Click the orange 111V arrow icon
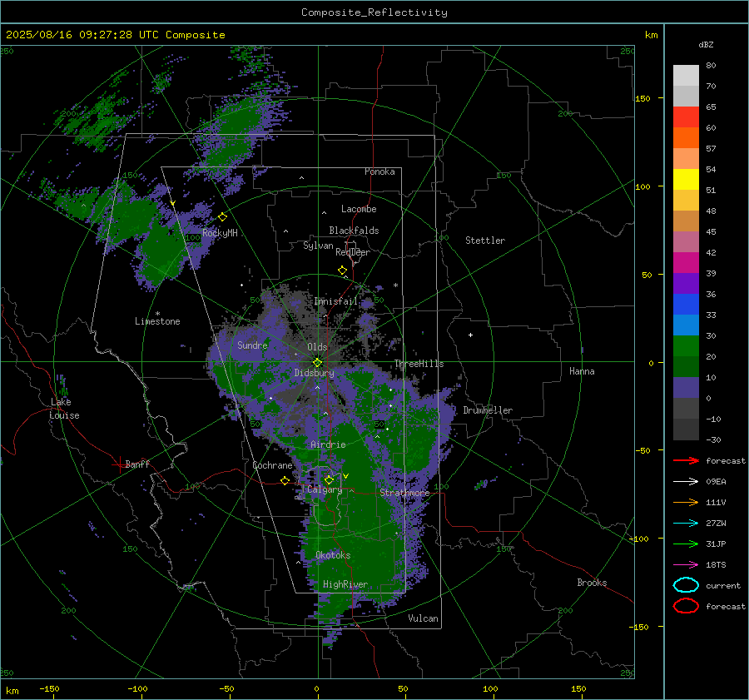This screenshot has height=700, width=749. point(686,502)
